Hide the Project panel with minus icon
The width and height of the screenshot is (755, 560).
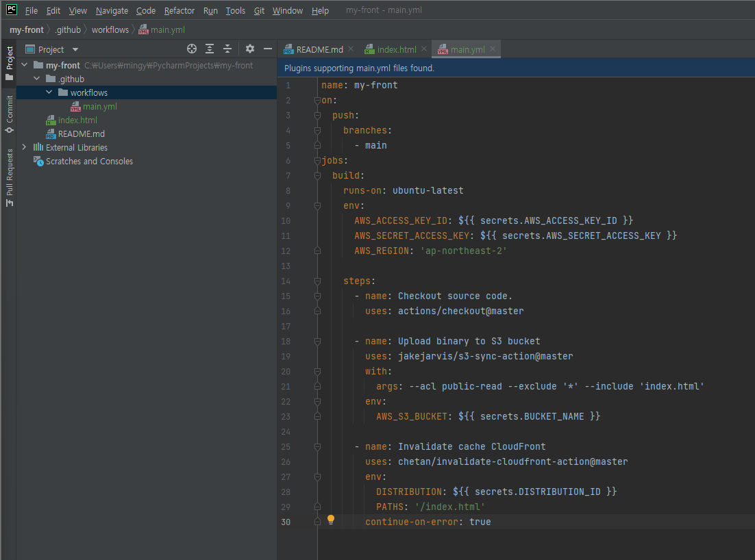point(268,49)
